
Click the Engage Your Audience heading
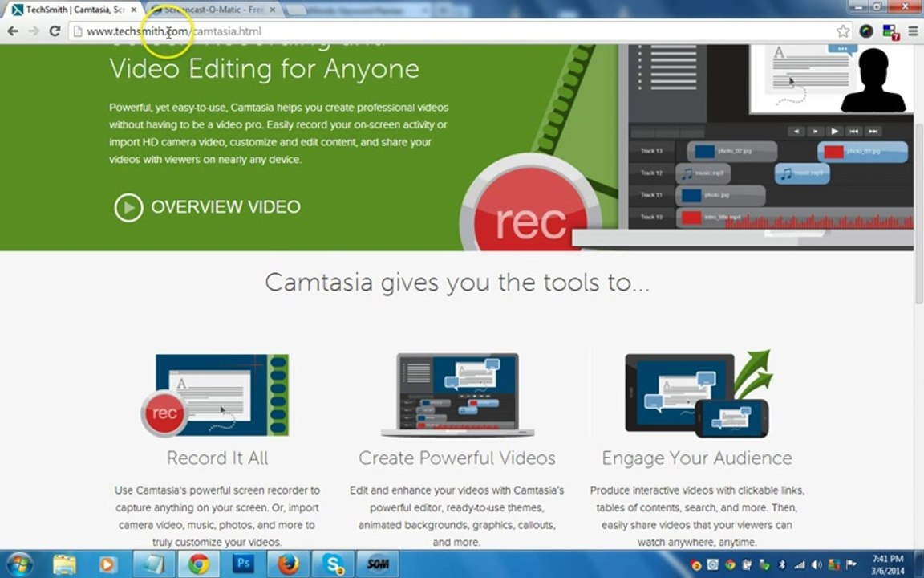(697, 458)
